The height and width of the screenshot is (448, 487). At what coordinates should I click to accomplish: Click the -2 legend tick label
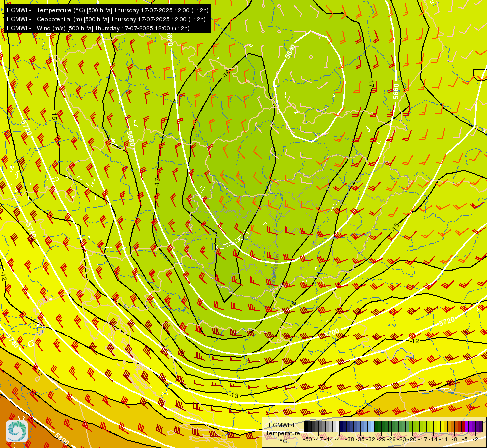[x=475, y=439]
